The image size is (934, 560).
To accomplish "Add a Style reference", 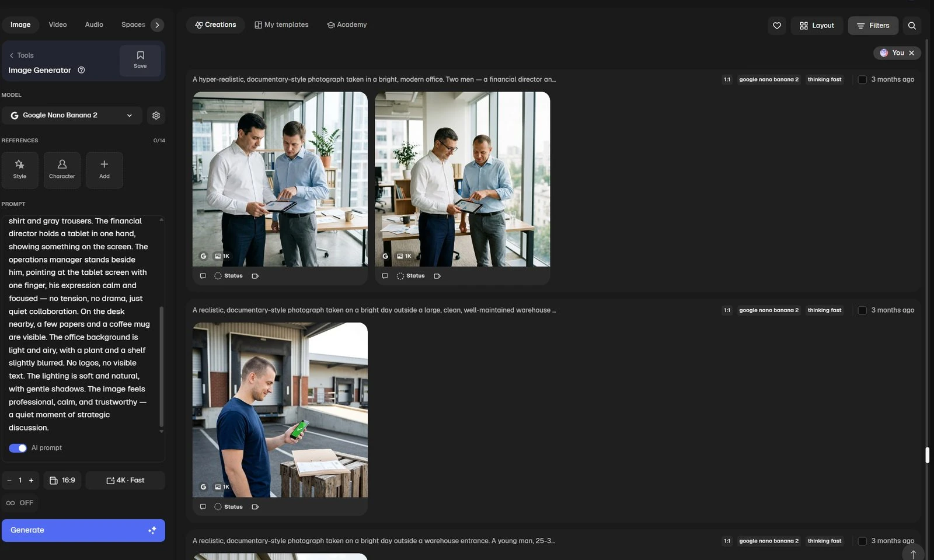I will coord(20,170).
